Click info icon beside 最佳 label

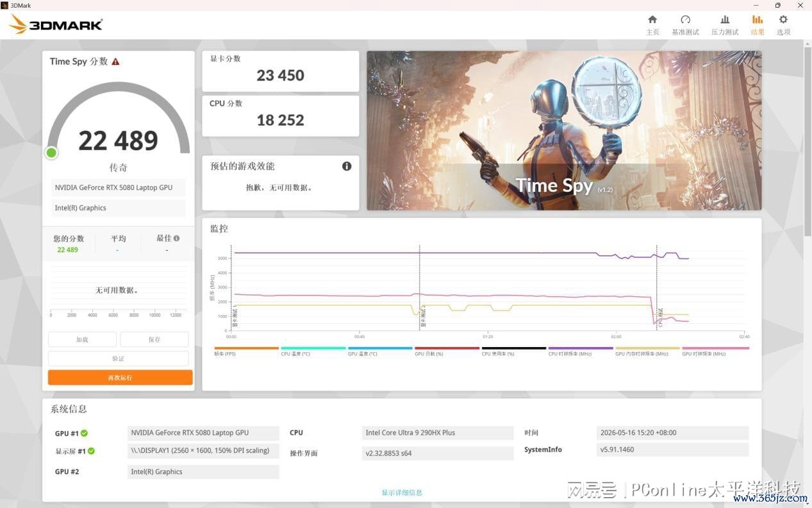[176, 238]
